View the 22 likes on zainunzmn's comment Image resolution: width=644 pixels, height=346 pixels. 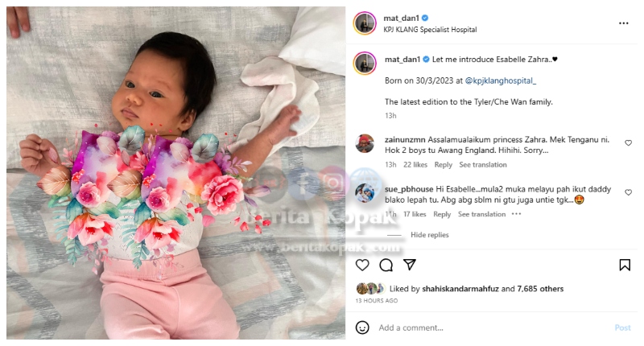pos(415,165)
